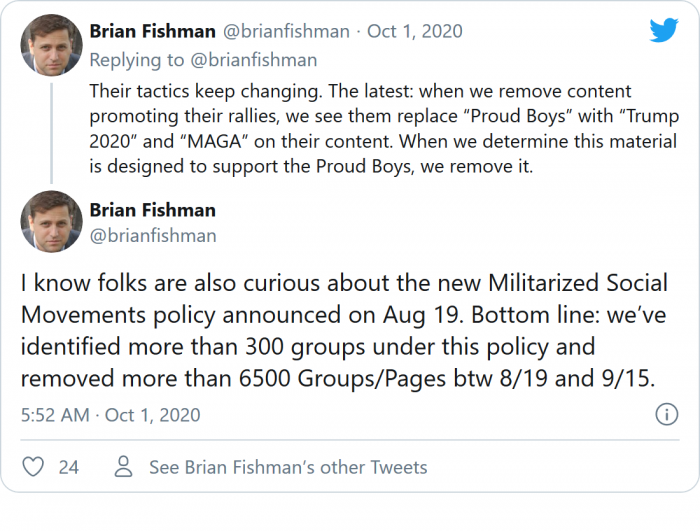Image resolution: width=700 pixels, height=531 pixels.
Task: Click the Twitter bird logo
Action: click(x=663, y=31)
